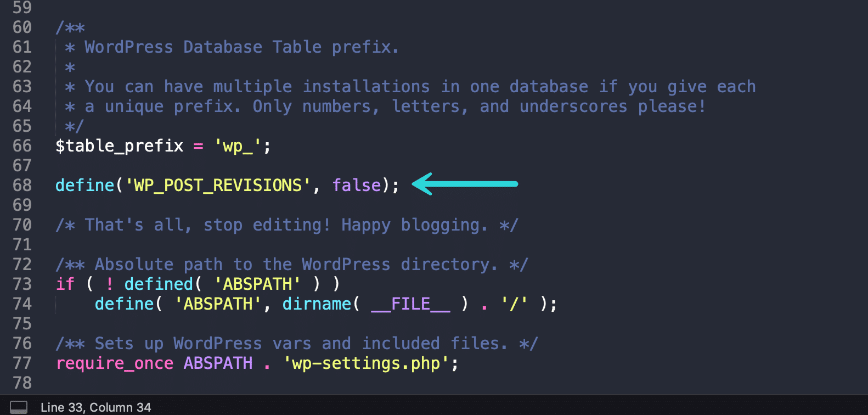Click the 'WordPress Database Table prefix' comment

click(241, 47)
